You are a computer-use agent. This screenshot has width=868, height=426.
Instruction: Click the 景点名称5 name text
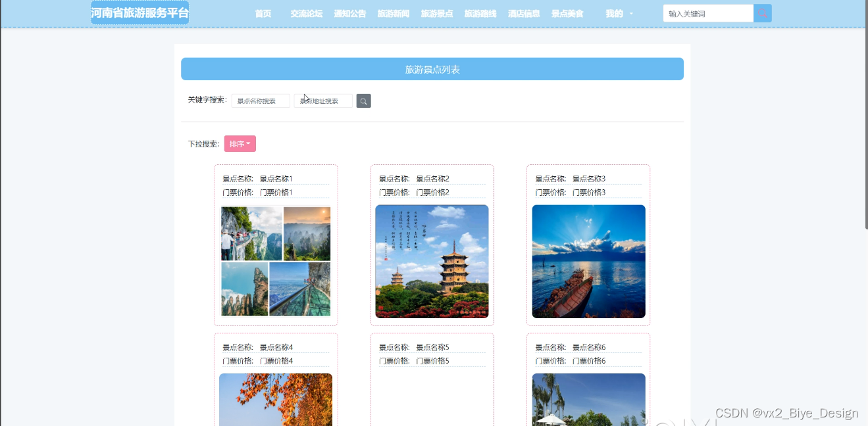[433, 348]
